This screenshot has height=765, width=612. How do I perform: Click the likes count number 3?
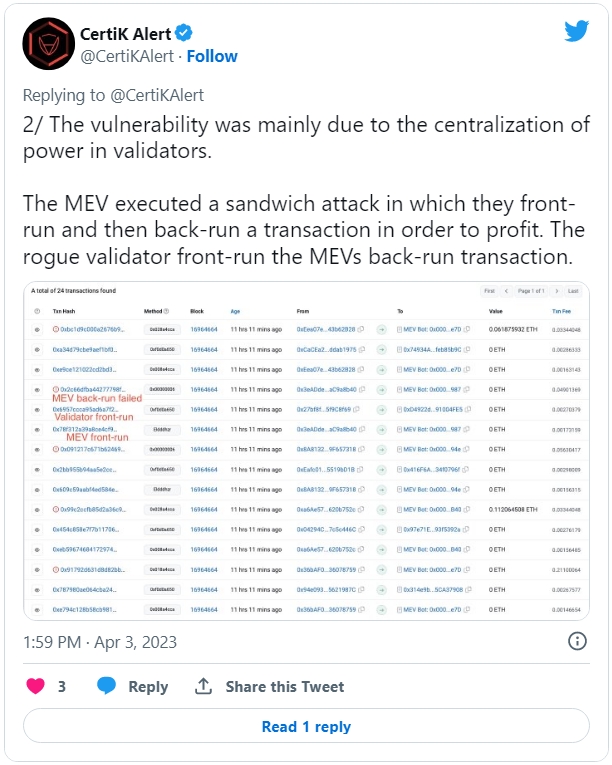point(61,686)
